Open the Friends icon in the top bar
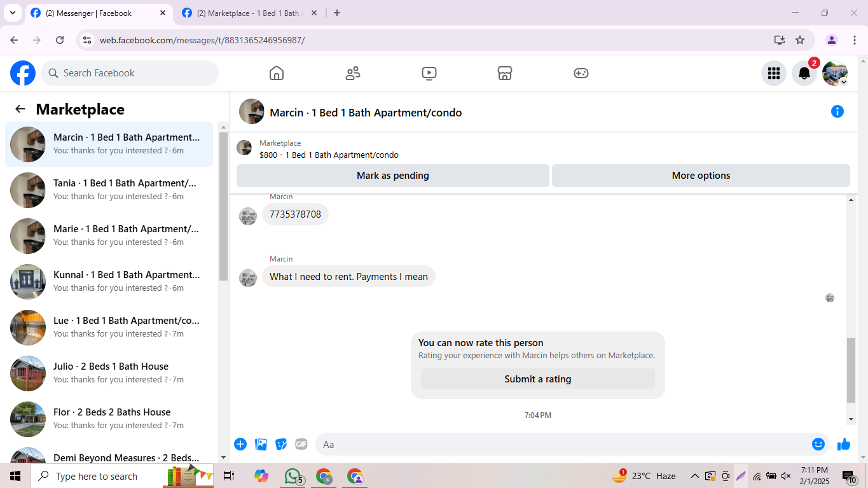This screenshot has width=868, height=488. 353,73
